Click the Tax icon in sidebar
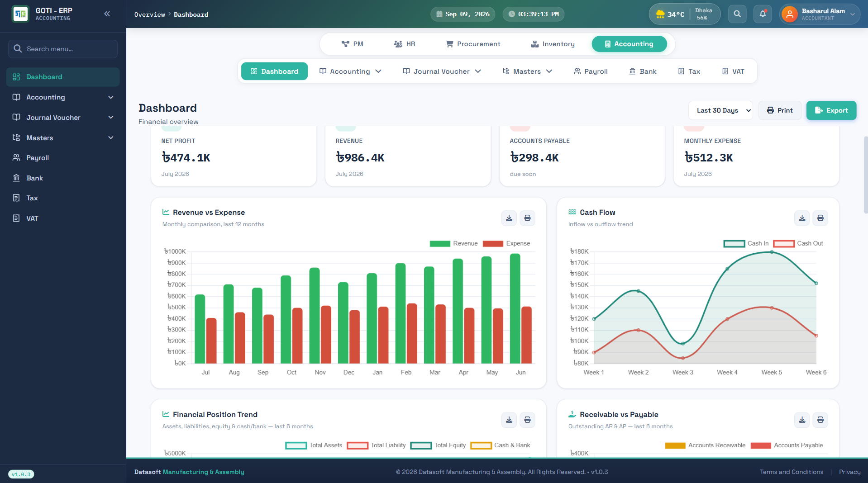The image size is (868, 483). 16,198
